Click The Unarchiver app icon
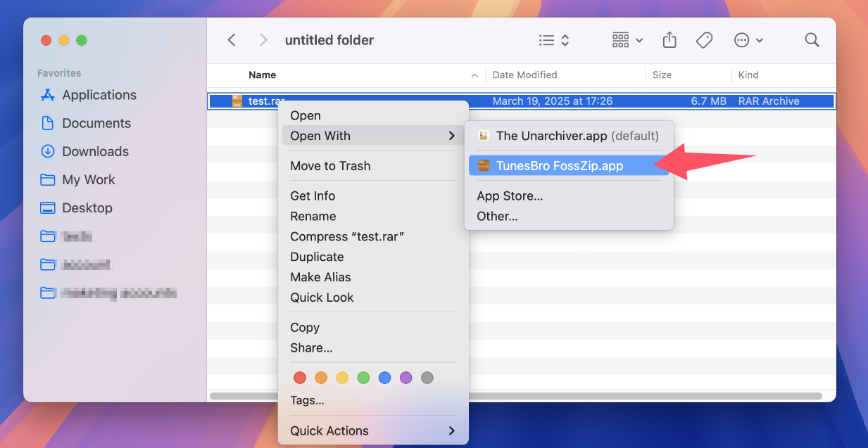The image size is (868, 448). click(484, 136)
